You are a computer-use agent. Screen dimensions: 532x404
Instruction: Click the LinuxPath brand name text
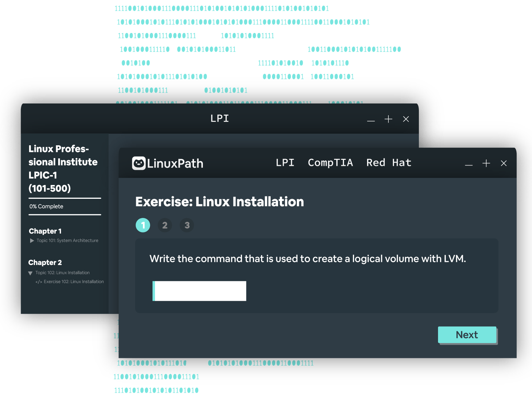(x=175, y=163)
